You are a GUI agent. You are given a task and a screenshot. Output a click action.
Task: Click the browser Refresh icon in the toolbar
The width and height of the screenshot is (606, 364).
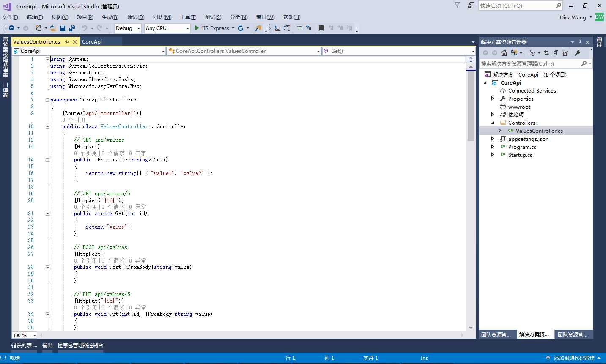tap(241, 28)
